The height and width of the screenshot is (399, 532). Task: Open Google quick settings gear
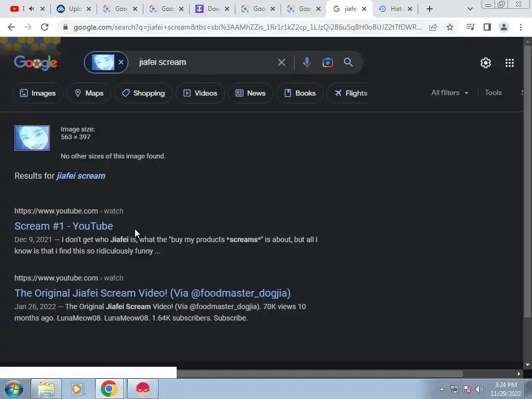(486, 63)
